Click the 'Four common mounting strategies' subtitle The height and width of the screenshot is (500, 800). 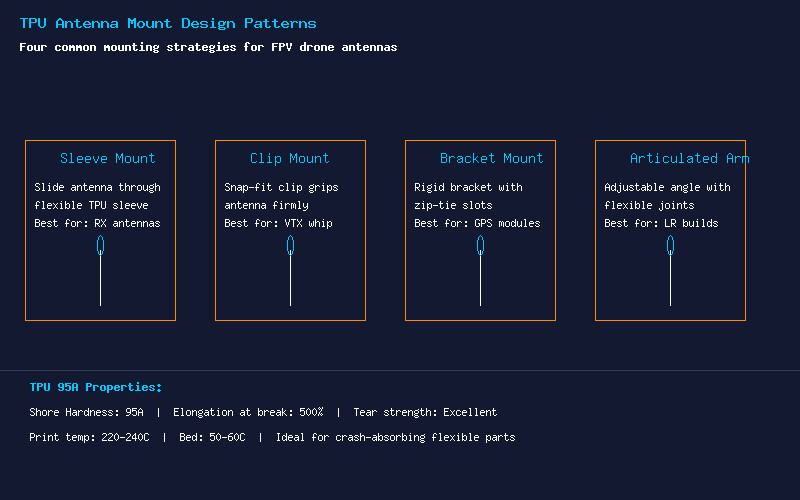point(208,47)
